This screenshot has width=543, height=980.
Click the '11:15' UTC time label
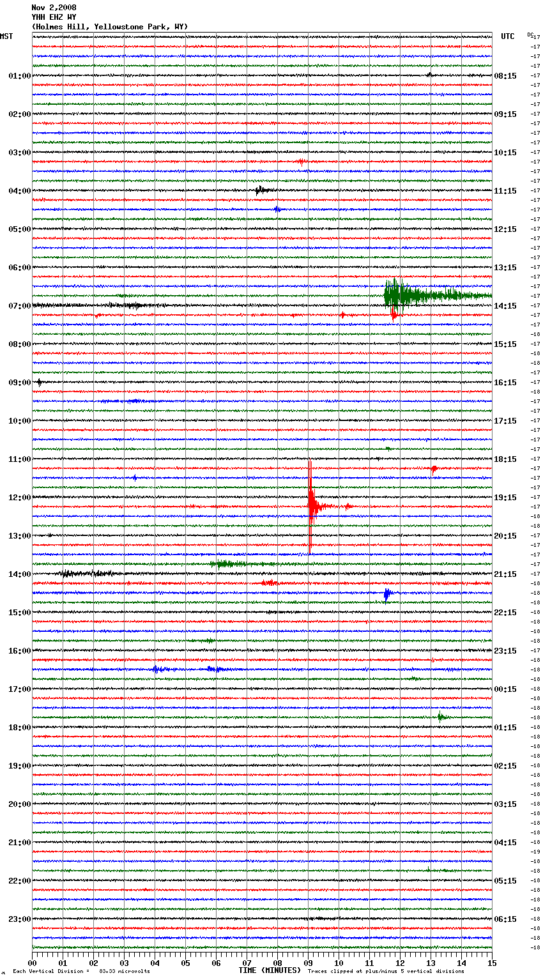[505, 191]
